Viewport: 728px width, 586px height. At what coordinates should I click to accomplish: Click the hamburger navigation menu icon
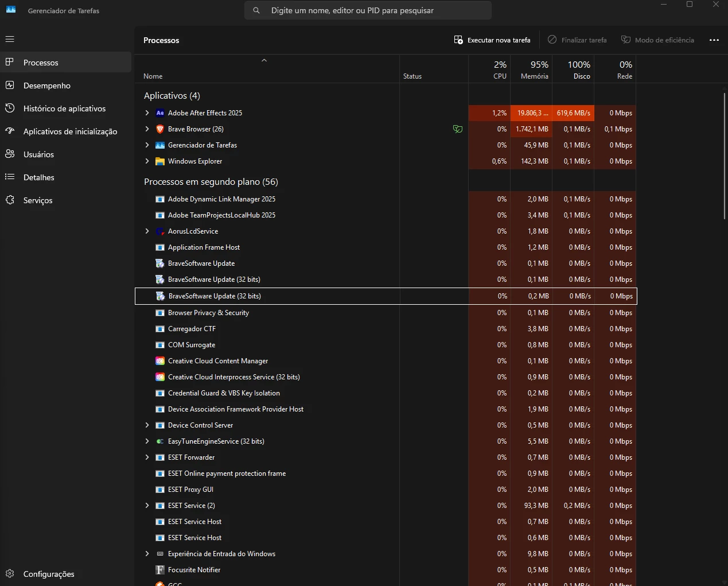point(10,40)
